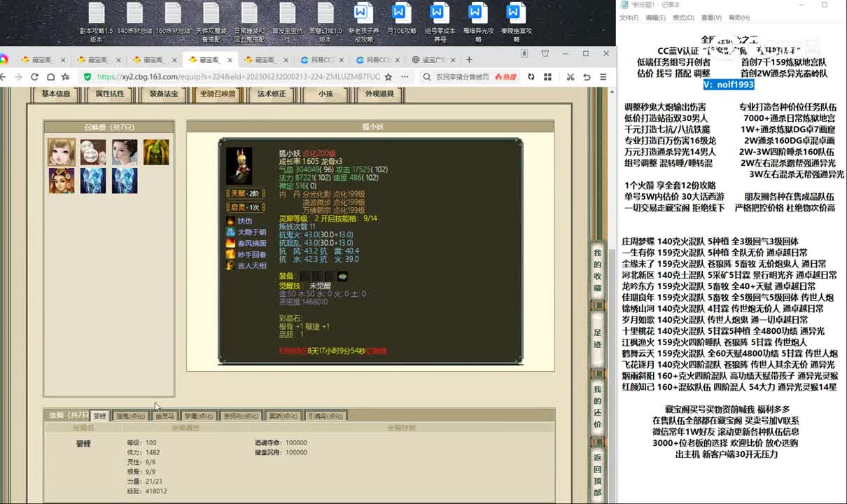Open the 160炼狱总结 desktop file
This screenshot has width=847, height=504.
coord(173,19)
